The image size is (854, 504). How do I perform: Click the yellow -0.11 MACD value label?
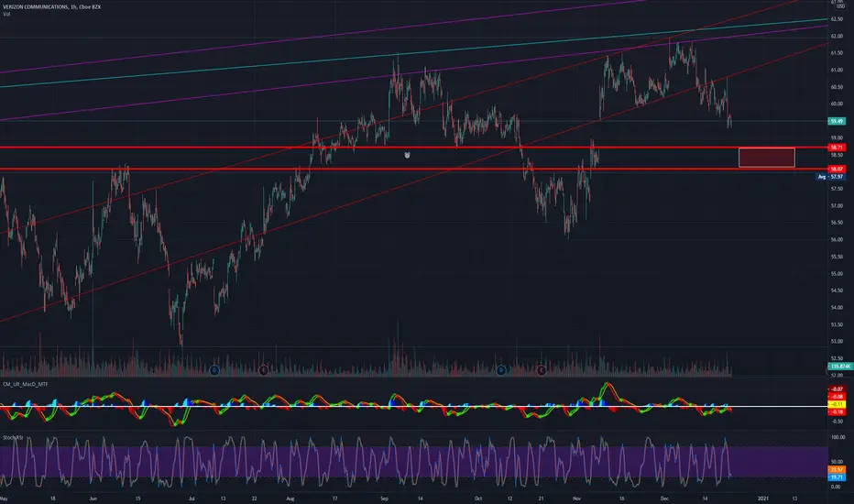(x=837, y=404)
